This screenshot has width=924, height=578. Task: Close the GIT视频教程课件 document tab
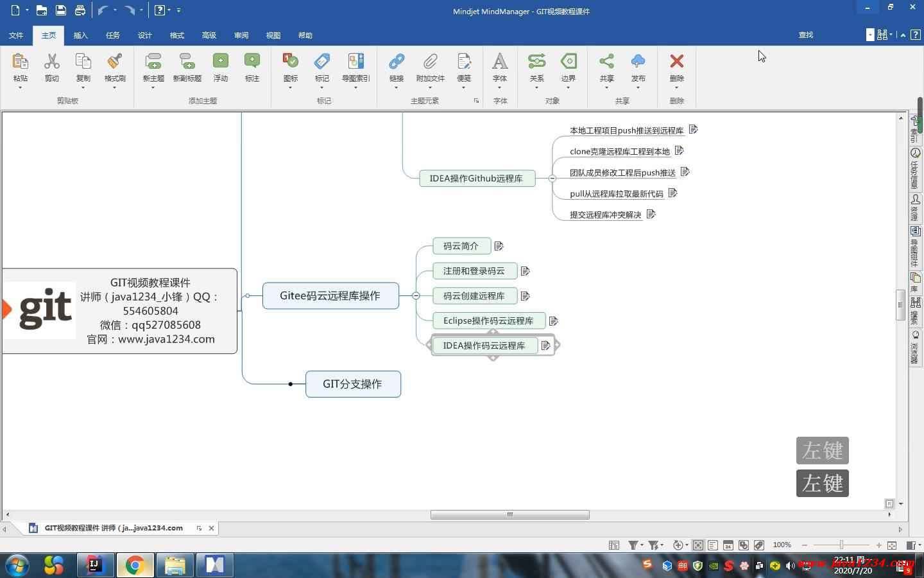211,528
